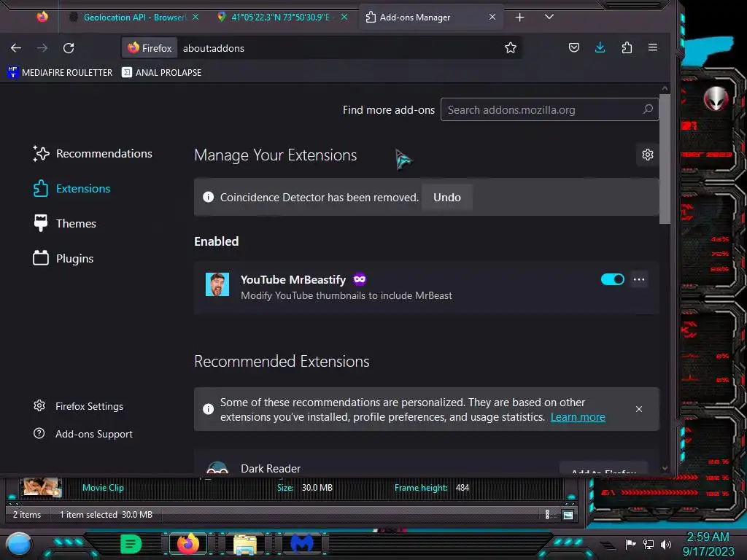Click the Firefox taskbar icon
This screenshot has width=747, height=560.
point(187,543)
